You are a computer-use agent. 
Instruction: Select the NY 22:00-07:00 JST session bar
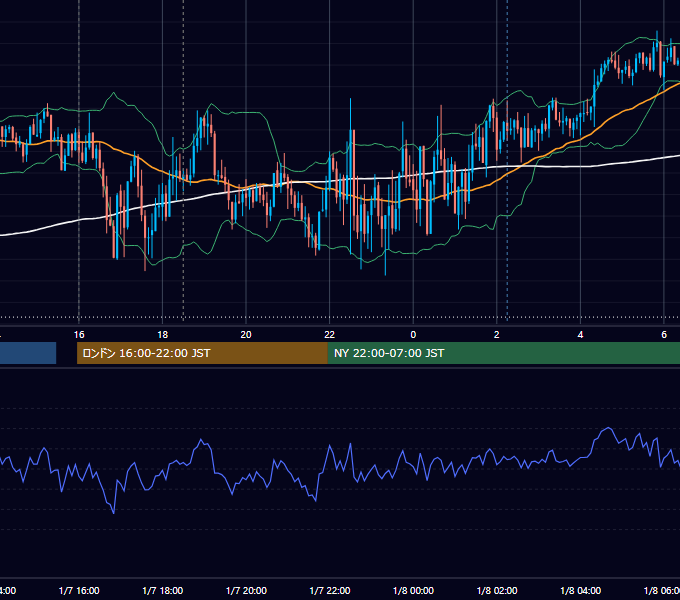(x=503, y=353)
